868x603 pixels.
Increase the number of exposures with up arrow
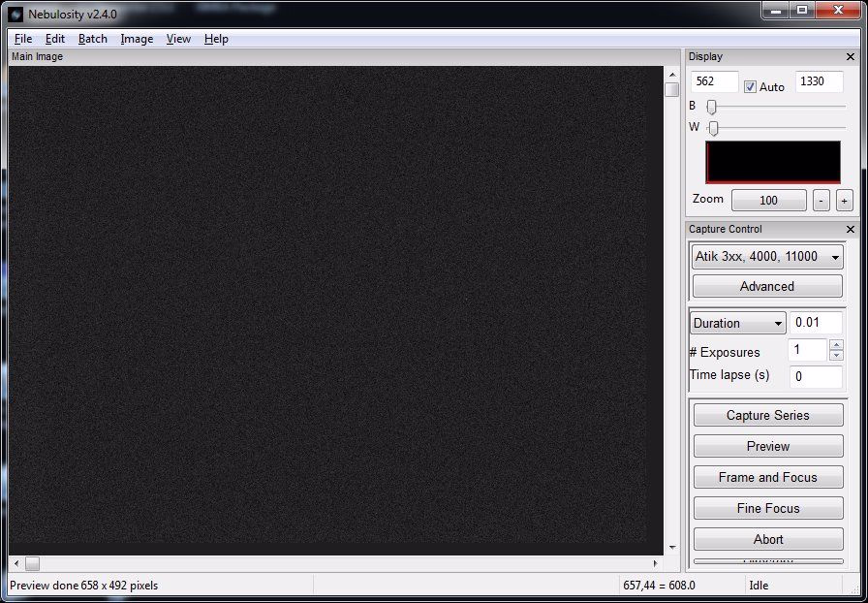837,345
